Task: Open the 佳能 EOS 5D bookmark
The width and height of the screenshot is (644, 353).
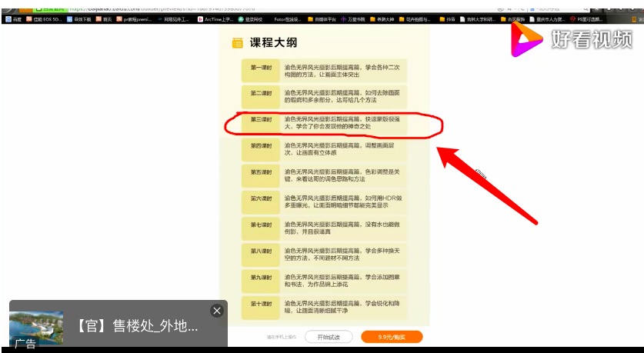Action: coord(44,19)
